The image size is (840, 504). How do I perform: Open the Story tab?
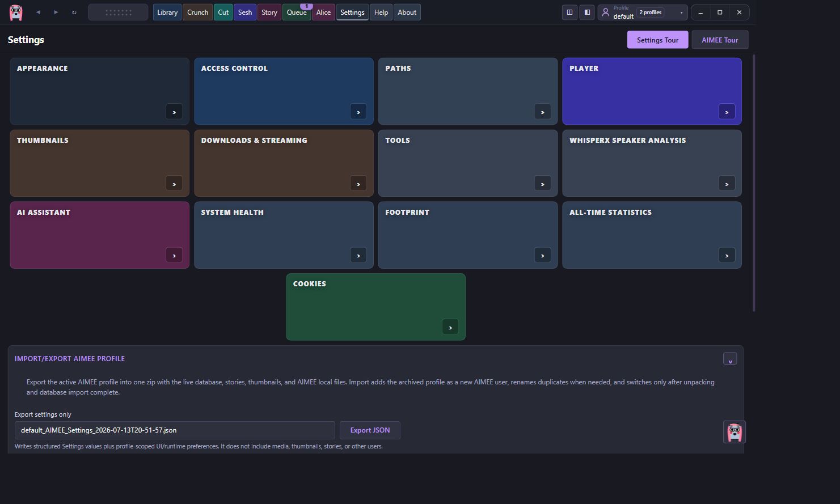click(269, 12)
